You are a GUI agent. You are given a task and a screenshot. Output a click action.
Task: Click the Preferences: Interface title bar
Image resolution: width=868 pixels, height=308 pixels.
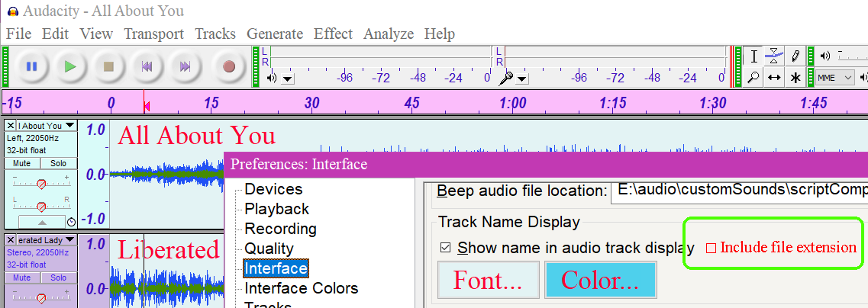546,164
